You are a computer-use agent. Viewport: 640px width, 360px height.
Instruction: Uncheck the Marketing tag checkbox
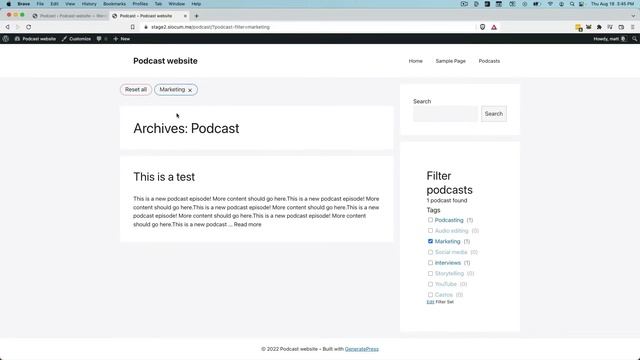coord(430,241)
